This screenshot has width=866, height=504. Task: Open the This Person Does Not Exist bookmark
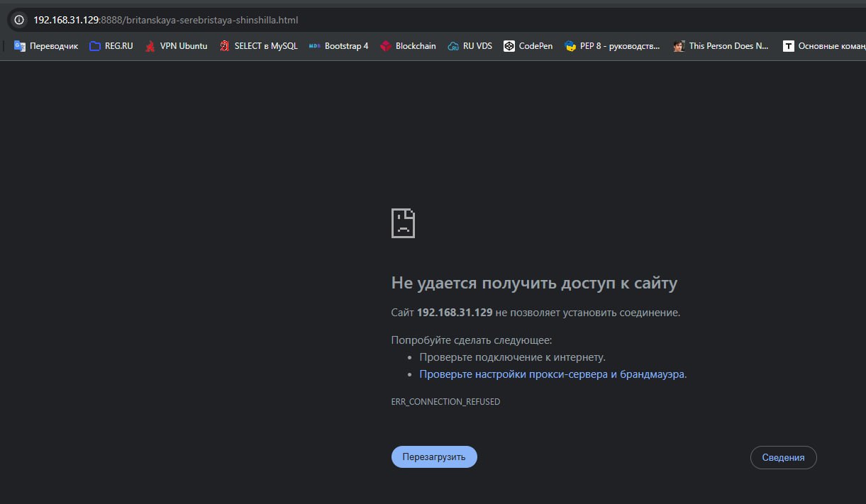[721, 46]
